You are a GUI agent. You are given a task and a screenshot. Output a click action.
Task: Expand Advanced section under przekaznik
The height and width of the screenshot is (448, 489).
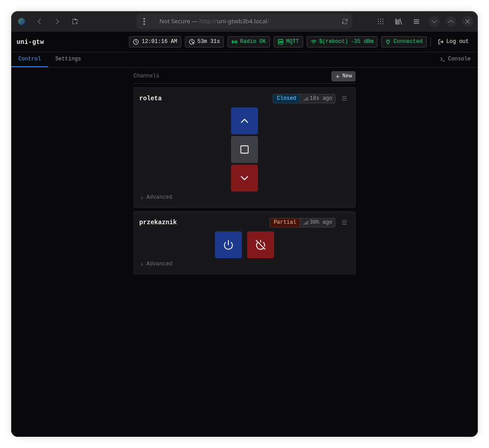coord(156,264)
